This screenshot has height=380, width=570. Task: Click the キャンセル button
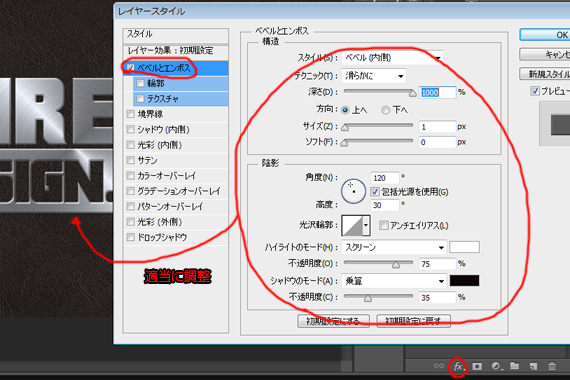(x=545, y=55)
